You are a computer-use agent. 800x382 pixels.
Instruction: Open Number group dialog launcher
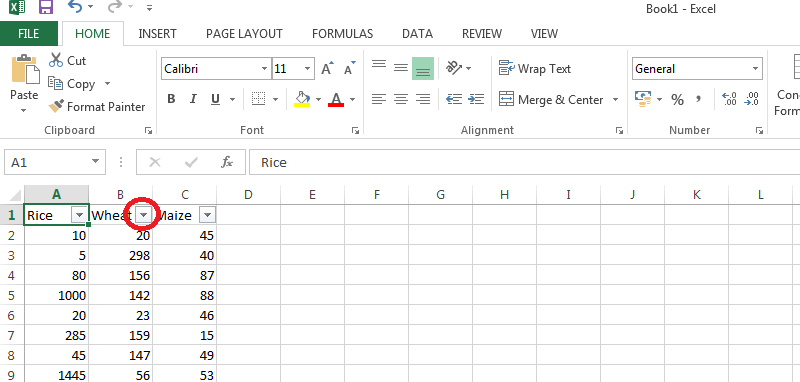click(x=759, y=131)
